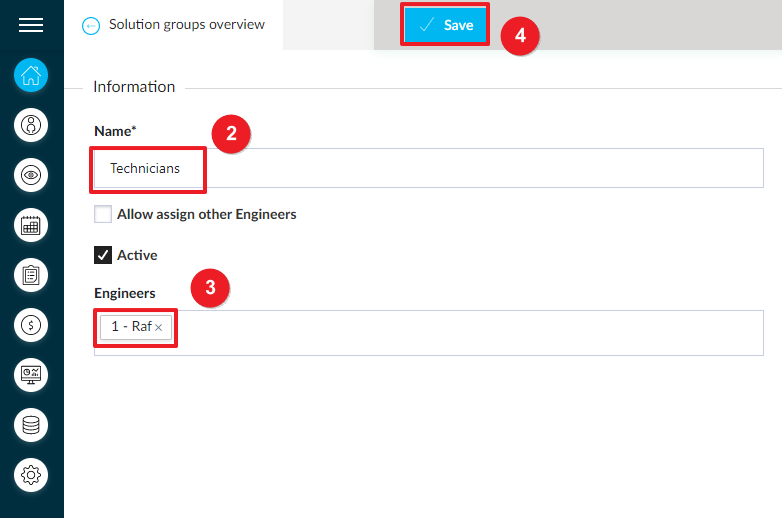Focus the Name field containing Technicians
The height and width of the screenshot is (518, 782).
(x=428, y=168)
